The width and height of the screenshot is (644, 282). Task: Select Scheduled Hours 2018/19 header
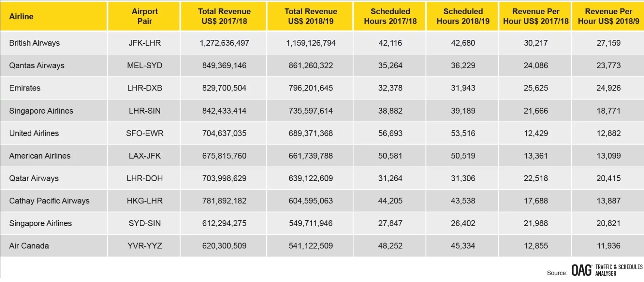(x=463, y=16)
